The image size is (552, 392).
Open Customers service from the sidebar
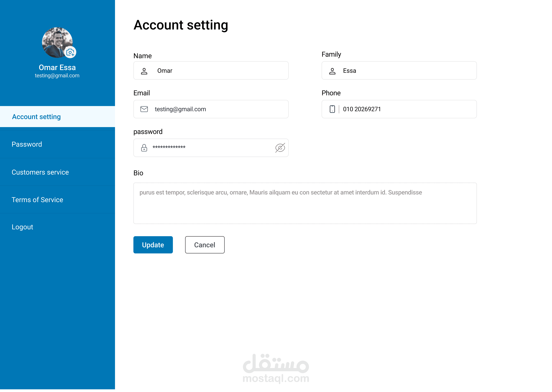pos(40,172)
